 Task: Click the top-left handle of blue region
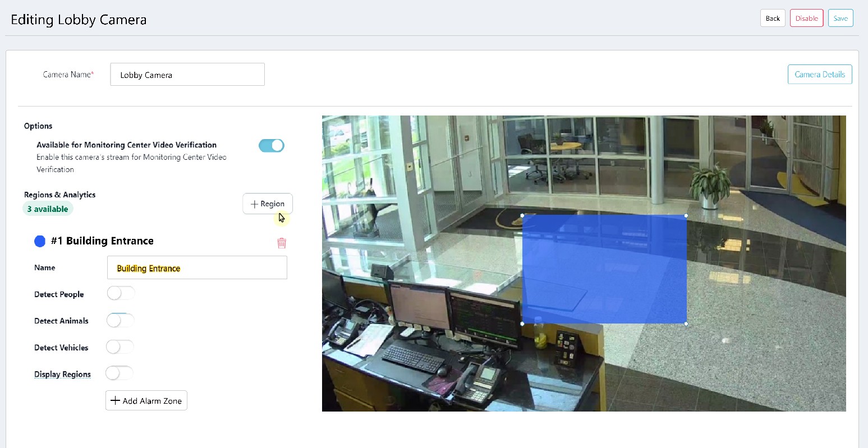523,215
